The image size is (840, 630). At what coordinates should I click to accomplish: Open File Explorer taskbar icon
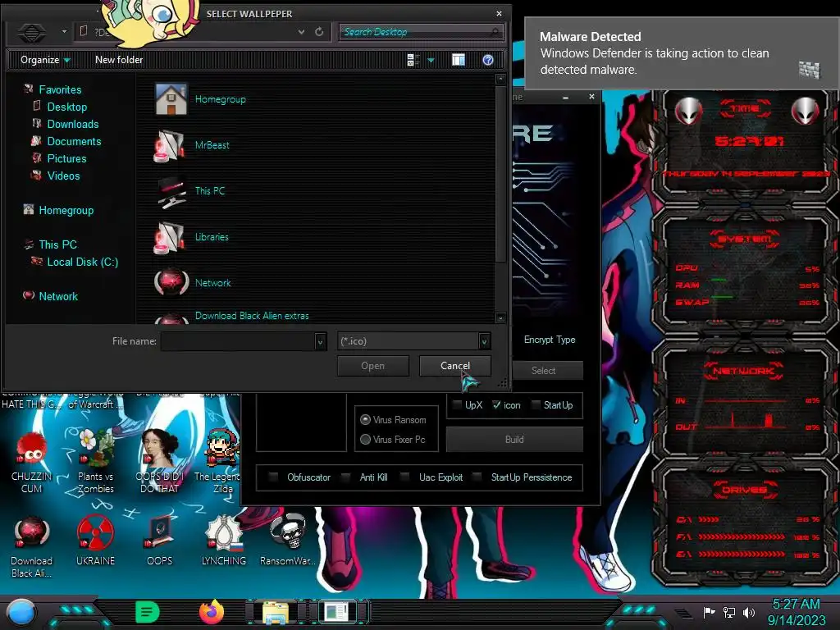click(x=276, y=613)
